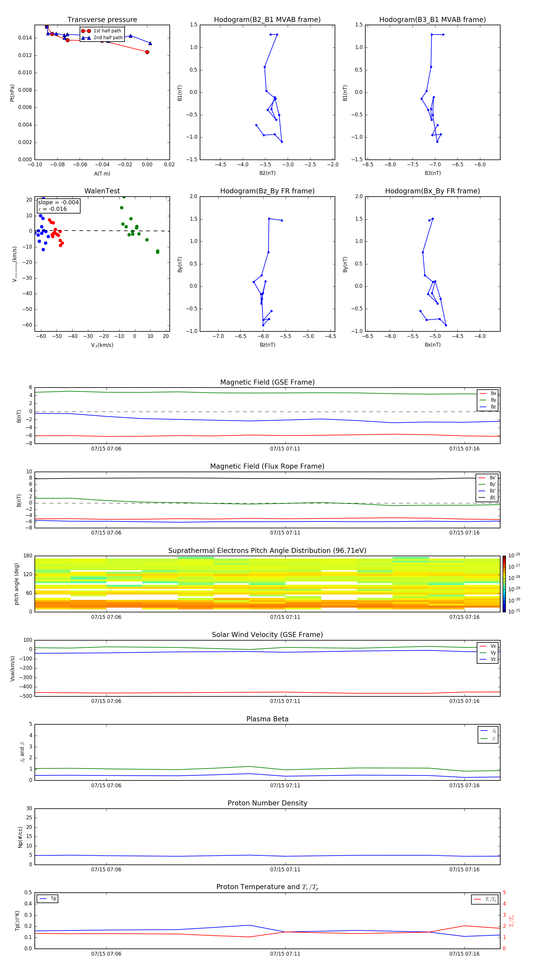Click the '1st half path' legend entry
Viewport: 535px width, 980px height.
[x=101, y=31]
